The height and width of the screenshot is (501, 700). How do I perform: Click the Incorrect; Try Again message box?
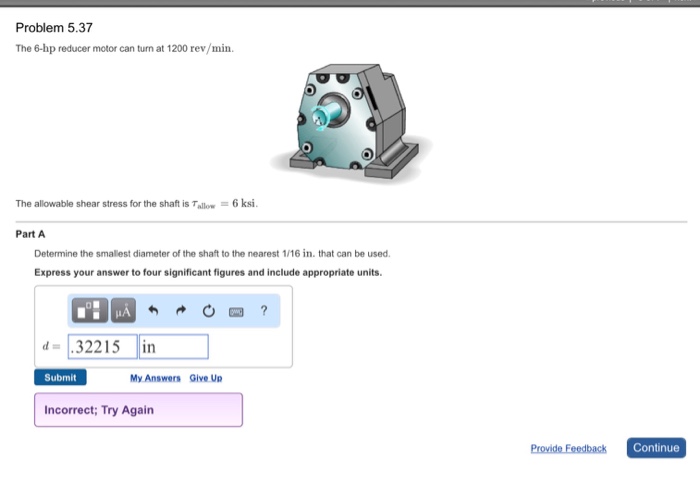click(x=138, y=410)
